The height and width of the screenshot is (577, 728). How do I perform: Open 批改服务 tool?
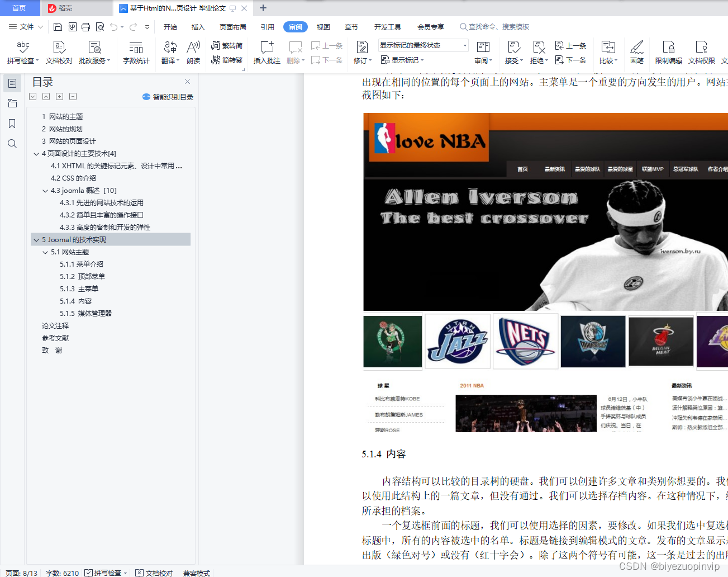point(94,53)
